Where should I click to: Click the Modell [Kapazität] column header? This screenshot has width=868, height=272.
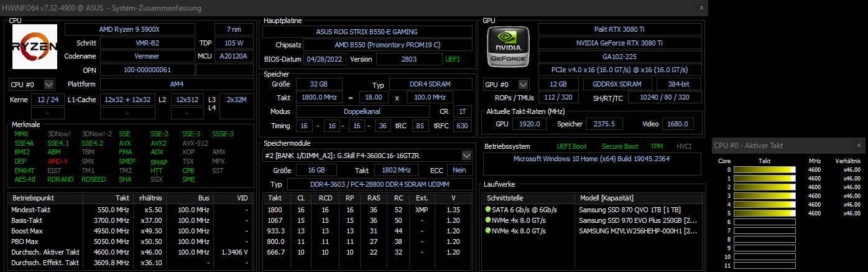638,197
